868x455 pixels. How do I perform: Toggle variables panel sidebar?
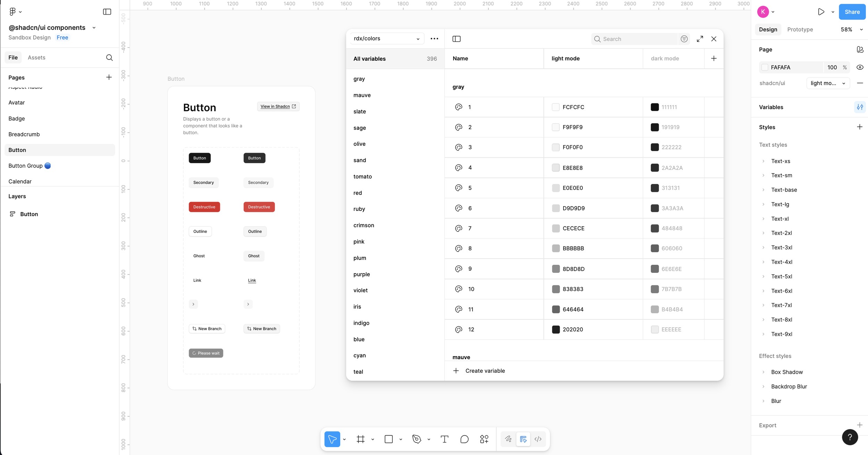(x=457, y=39)
